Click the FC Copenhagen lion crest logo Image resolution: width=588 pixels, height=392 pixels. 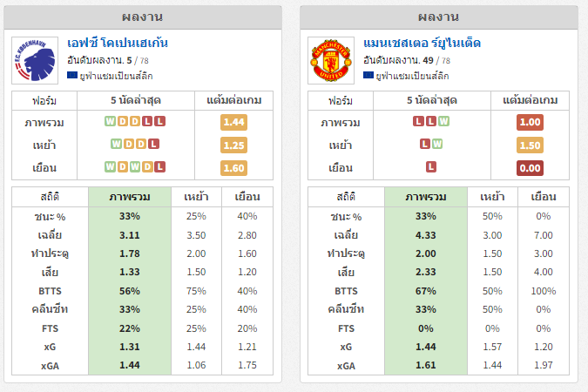tap(35, 60)
